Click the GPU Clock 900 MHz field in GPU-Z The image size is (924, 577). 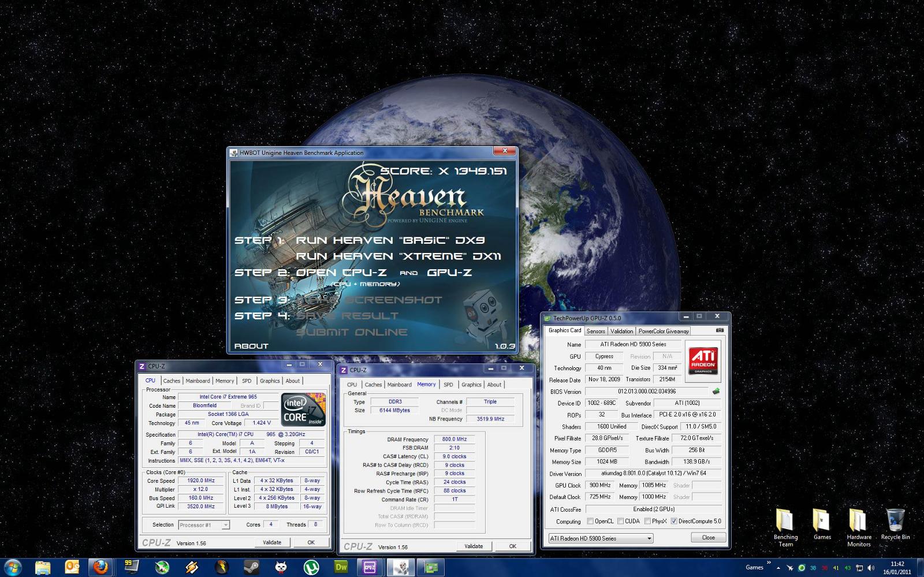(600, 485)
